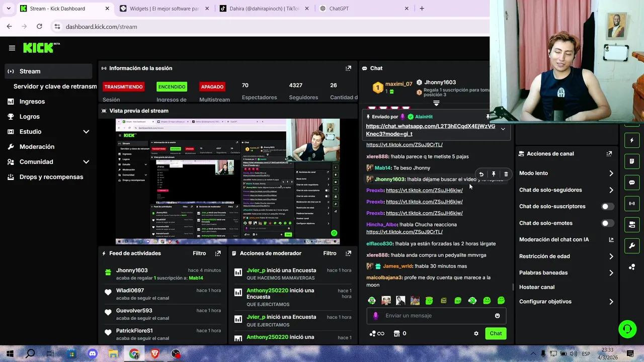Expand the Estudio sidebar section
The height and width of the screenshot is (362, 644).
click(86, 132)
